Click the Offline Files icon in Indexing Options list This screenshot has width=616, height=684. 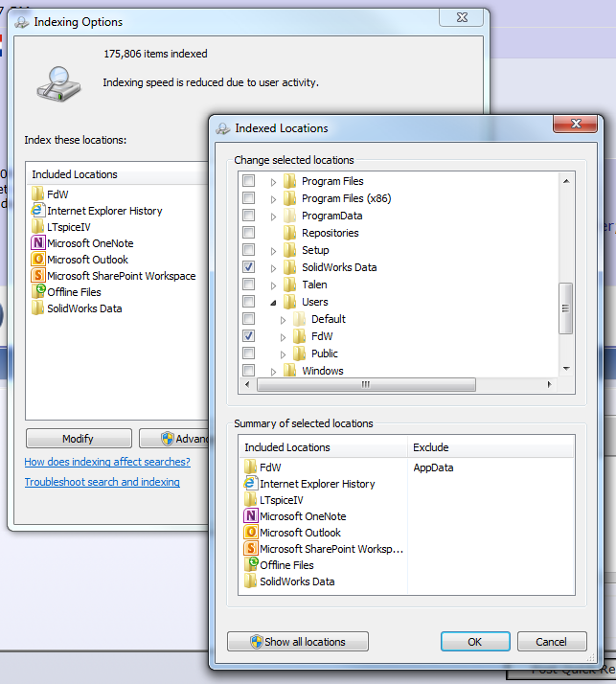pyautogui.click(x=38, y=291)
